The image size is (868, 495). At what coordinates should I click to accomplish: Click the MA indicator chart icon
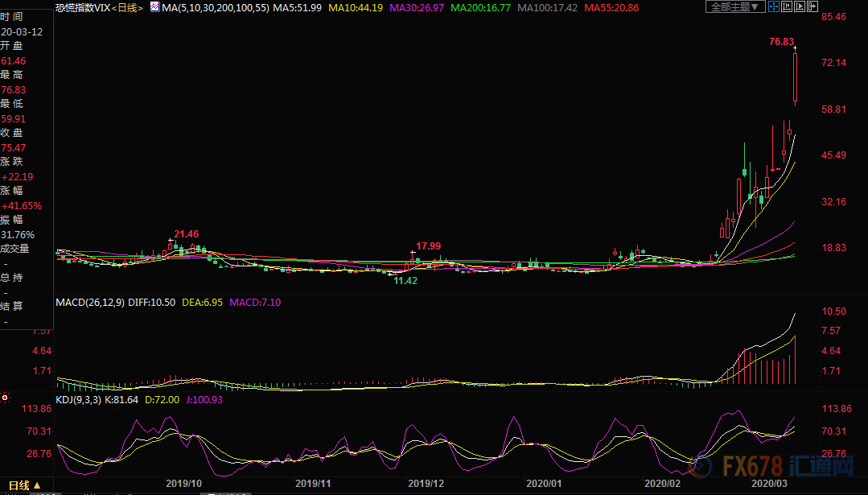[154, 6]
